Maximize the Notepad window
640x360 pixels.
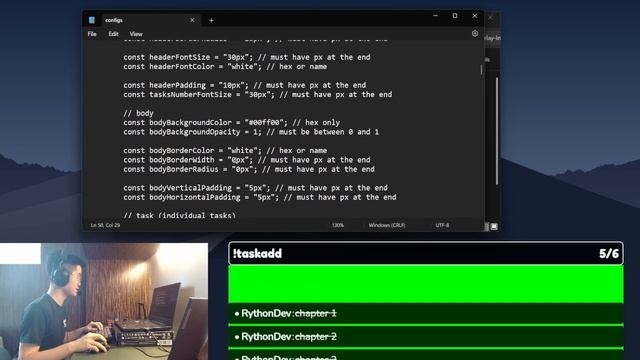coord(455,16)
